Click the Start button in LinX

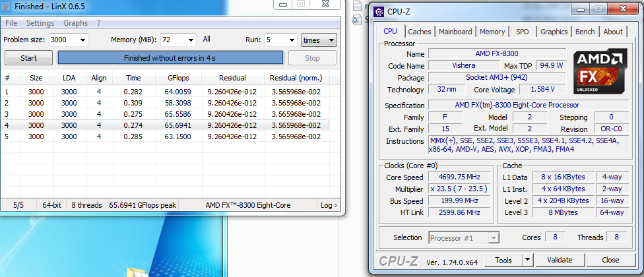pyautogui.click(x=28, y=58)
